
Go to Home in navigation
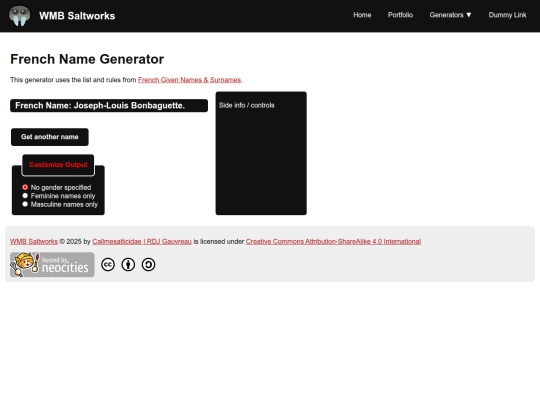pyautogui.click(x=362, y=15)
